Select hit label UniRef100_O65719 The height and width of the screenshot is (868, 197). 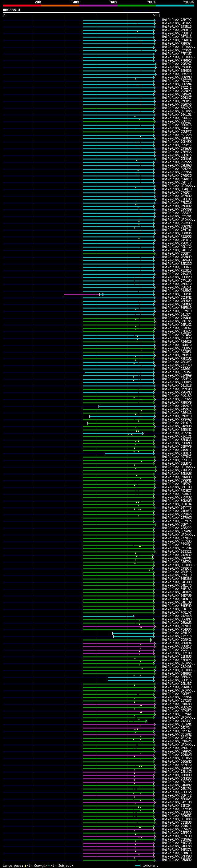176,74
